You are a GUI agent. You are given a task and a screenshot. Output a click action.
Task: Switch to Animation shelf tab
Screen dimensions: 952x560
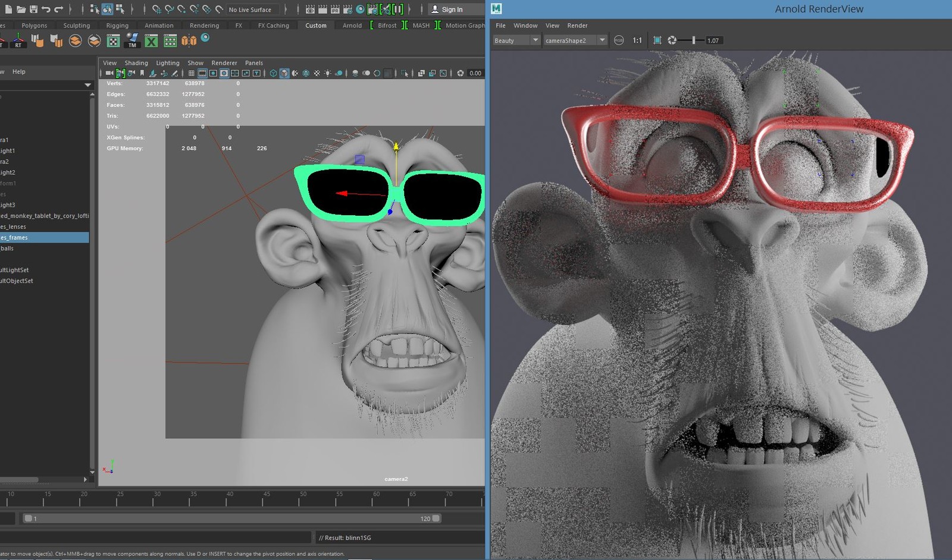pos(159,26)
